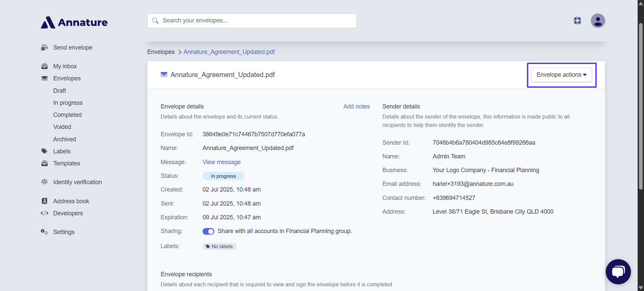Image resolution: width=644 pixels, height=291 pixels.
Task: Click the Envelope Id value 38649e0e71c74467b7507d770efa077a
Action: [254, 134]
